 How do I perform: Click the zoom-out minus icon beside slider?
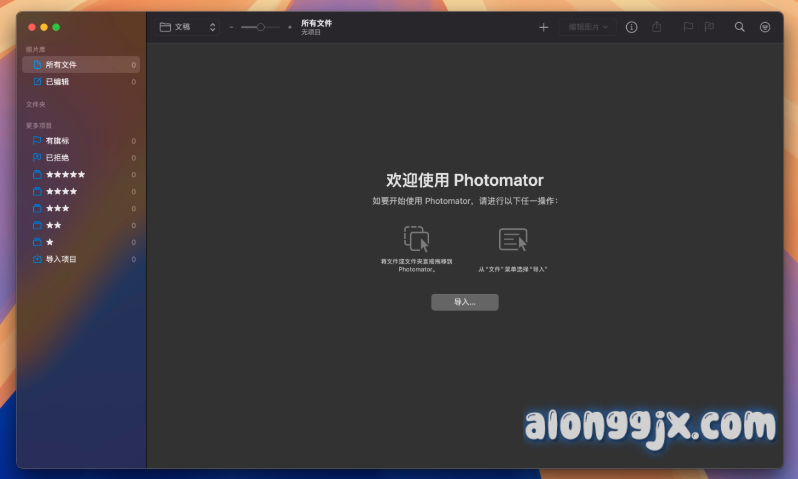point(231,27)
